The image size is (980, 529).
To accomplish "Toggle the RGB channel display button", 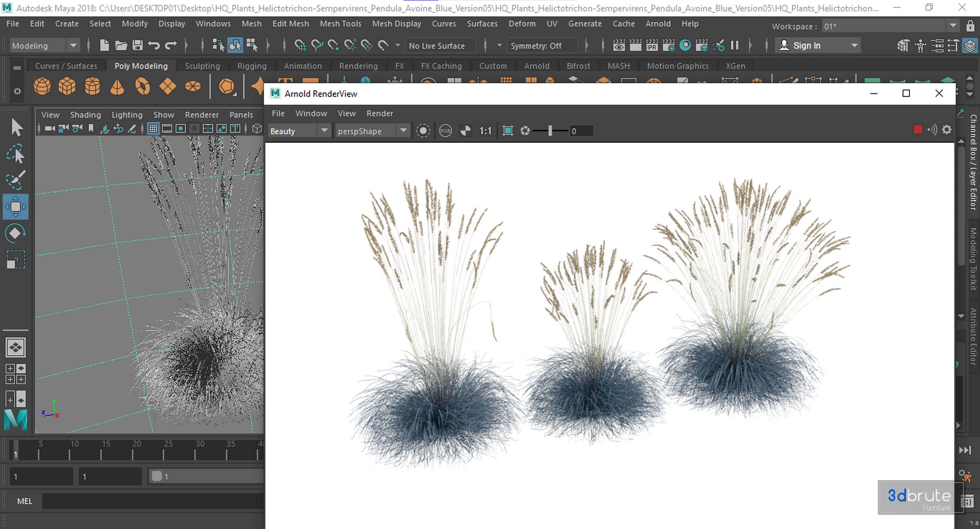I will click(x=445, y=131).
